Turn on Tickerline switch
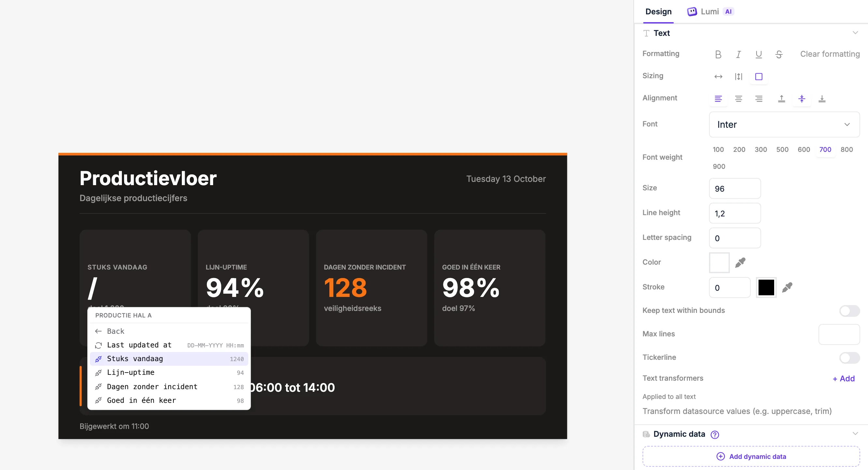This screenshot has width=868, height=470. [x=849, y=357]
